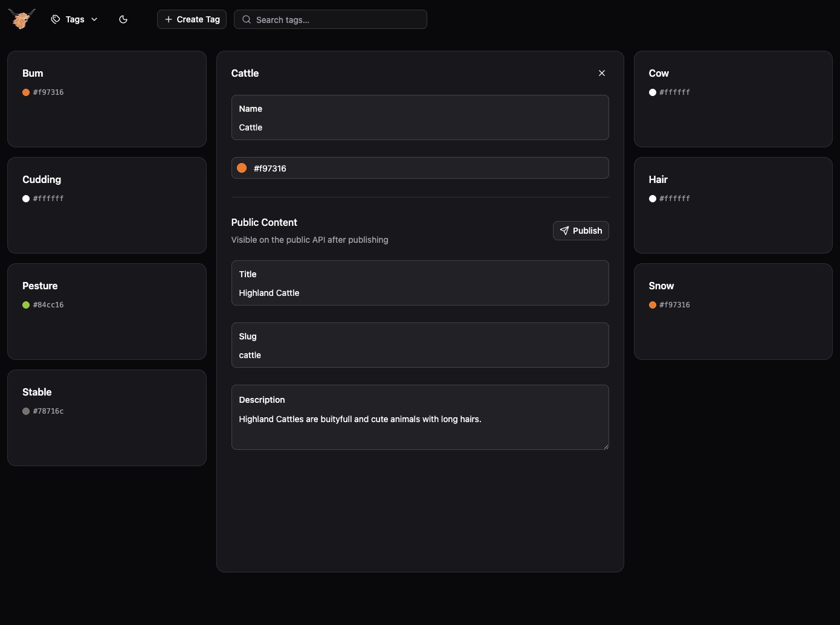Click the cow logo icon
This screenshot has height=625, width=840.
(x=21, y=19)
